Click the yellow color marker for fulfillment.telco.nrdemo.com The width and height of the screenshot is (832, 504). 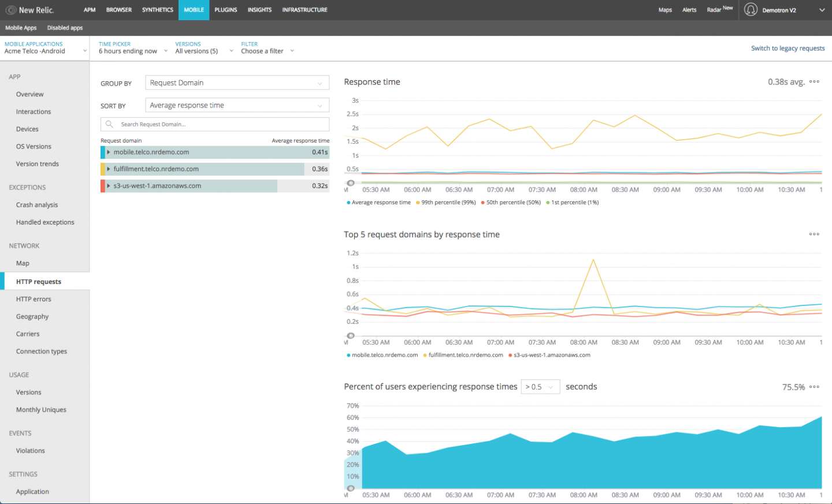pyautogui.click(x=102, y=169)
